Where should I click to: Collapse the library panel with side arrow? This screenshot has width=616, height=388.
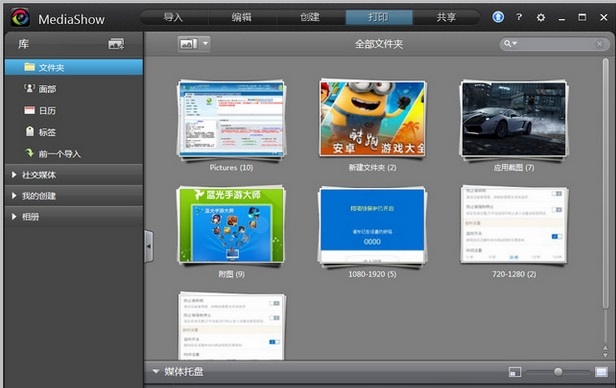149,246
